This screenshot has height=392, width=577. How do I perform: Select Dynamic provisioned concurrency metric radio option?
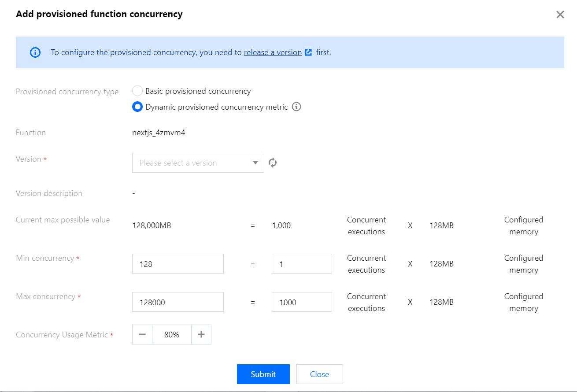click(137, 107)
